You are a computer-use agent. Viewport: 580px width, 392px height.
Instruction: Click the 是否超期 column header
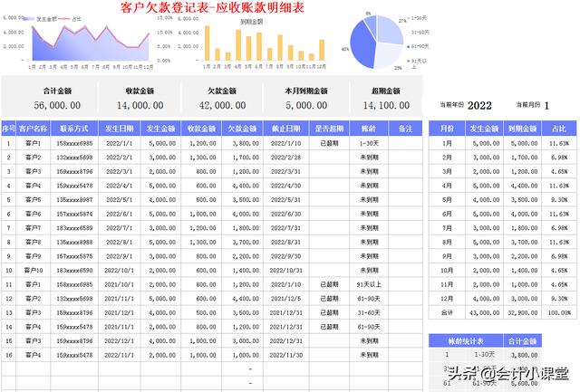[329, 129]
